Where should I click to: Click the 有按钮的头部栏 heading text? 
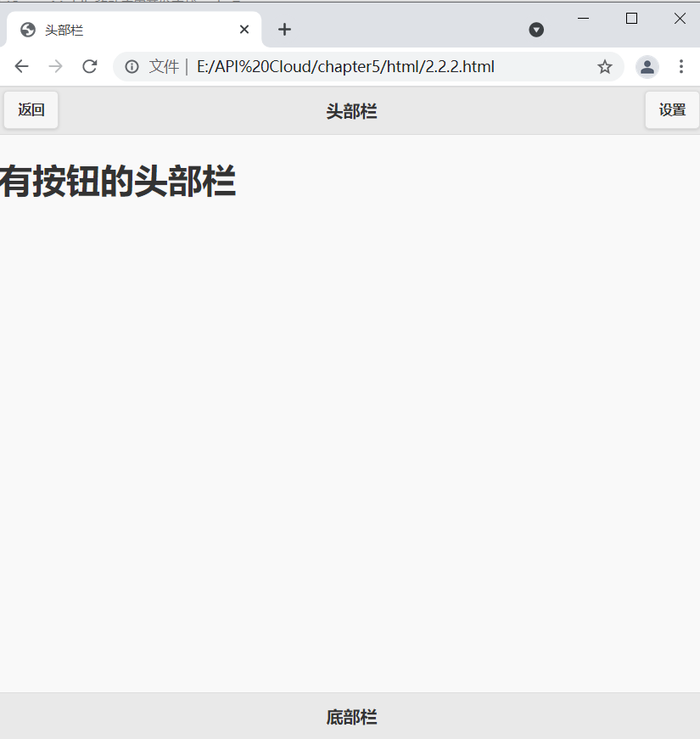(119, 181)
